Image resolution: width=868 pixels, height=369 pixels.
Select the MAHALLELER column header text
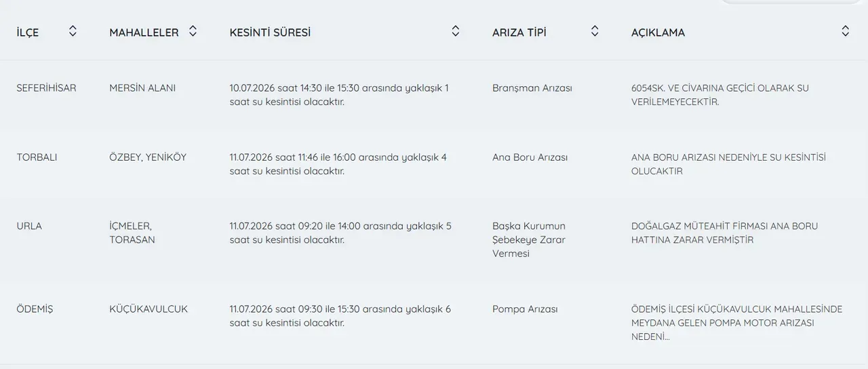pyautogui.click(x=144, y=33)
